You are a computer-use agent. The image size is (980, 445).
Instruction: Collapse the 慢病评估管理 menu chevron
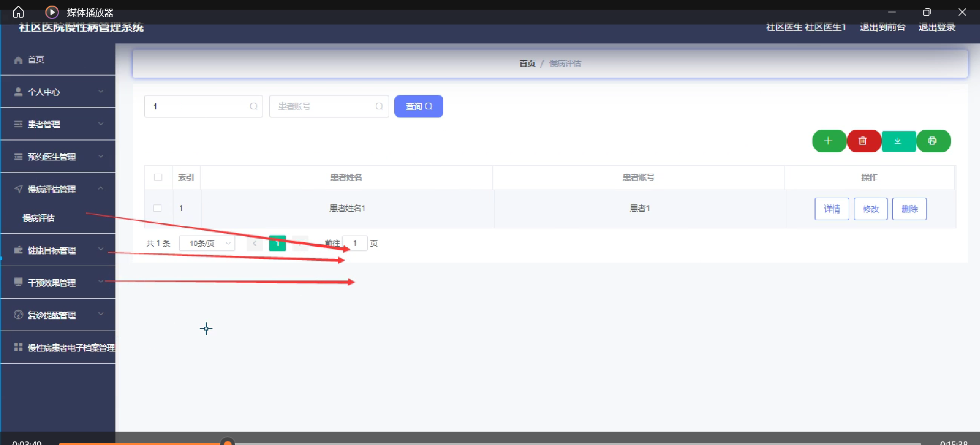(x=101, y=189)
